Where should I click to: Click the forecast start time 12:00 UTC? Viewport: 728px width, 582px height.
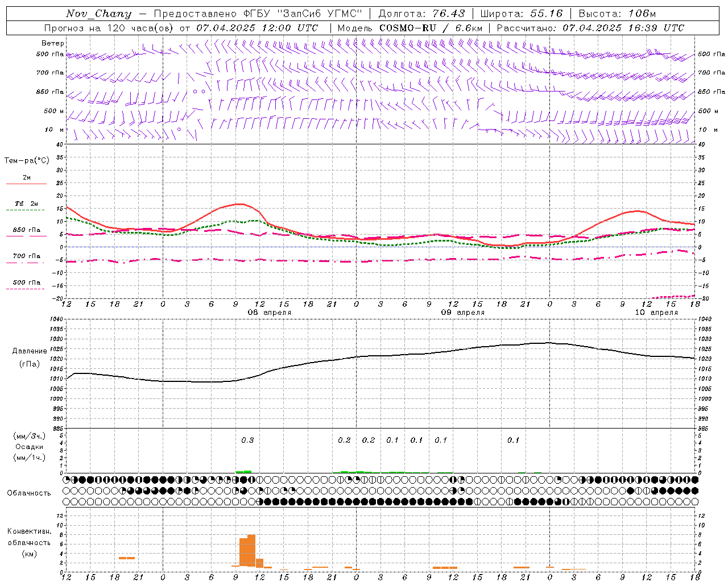[x=289, y=28]
